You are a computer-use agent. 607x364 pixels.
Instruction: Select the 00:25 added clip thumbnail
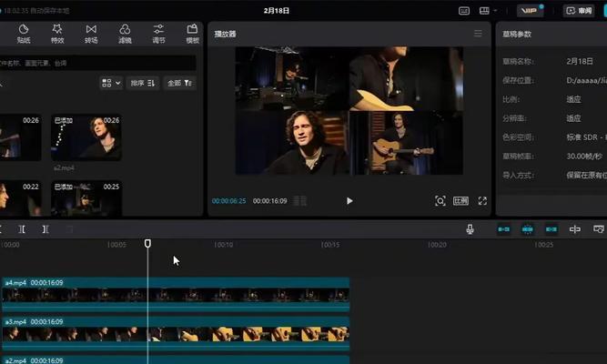86,198
